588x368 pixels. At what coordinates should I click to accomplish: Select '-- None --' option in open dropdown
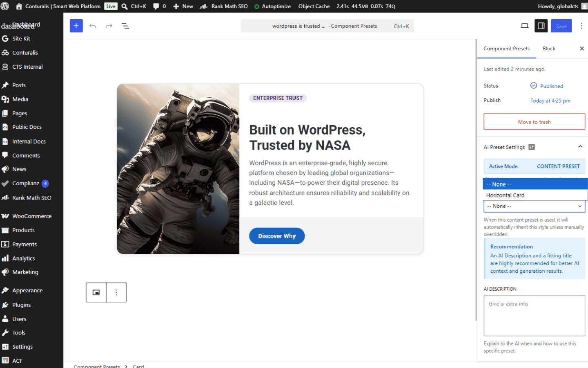[535, 184]
